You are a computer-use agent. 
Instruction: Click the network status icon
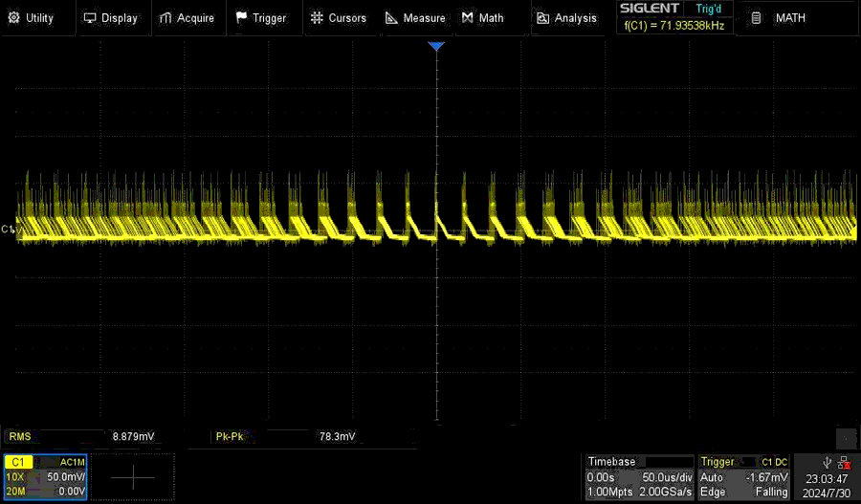[845, 462]
